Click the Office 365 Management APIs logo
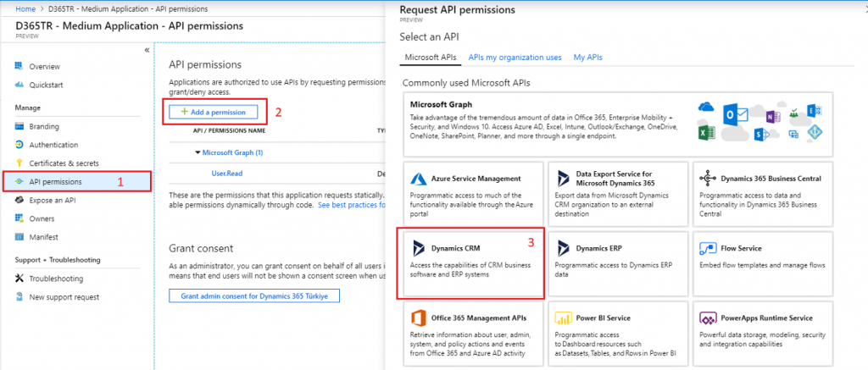The height and width of the screenshot is (370, 868). click(x=418, y=318)
